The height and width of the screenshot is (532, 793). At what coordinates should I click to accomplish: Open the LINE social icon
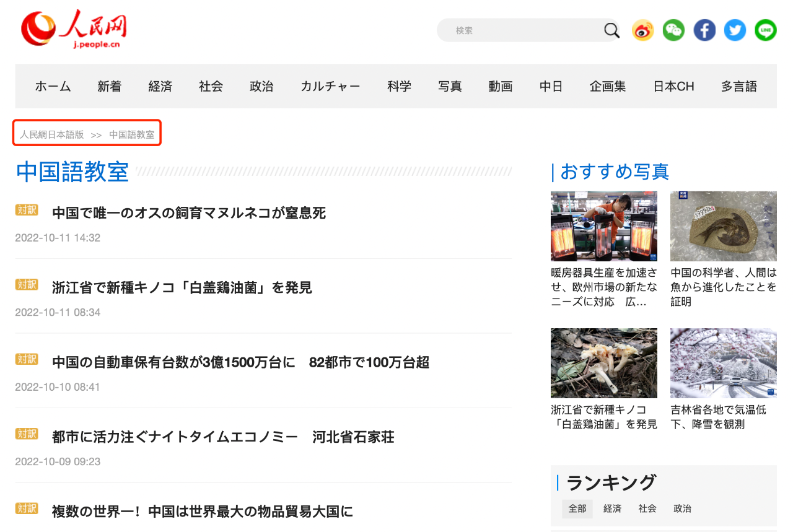tap(766, 30)
